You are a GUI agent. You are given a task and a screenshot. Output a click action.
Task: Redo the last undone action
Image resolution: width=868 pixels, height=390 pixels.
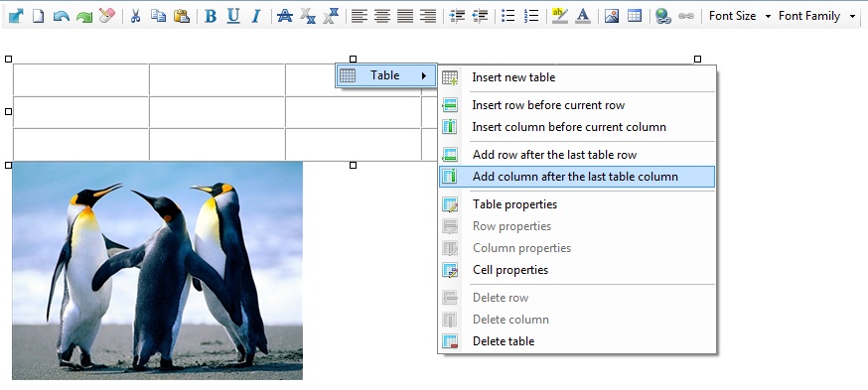click(x=84, y=16)
